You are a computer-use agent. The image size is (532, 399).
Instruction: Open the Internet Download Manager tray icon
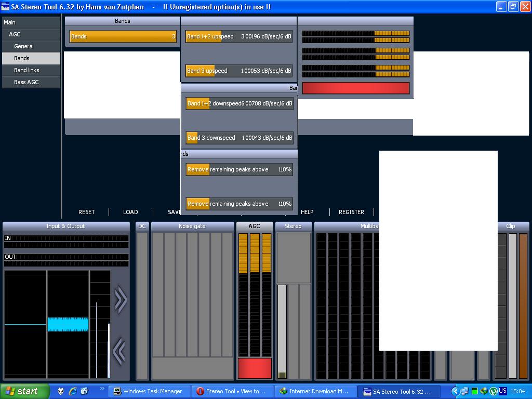coord(484,391)
